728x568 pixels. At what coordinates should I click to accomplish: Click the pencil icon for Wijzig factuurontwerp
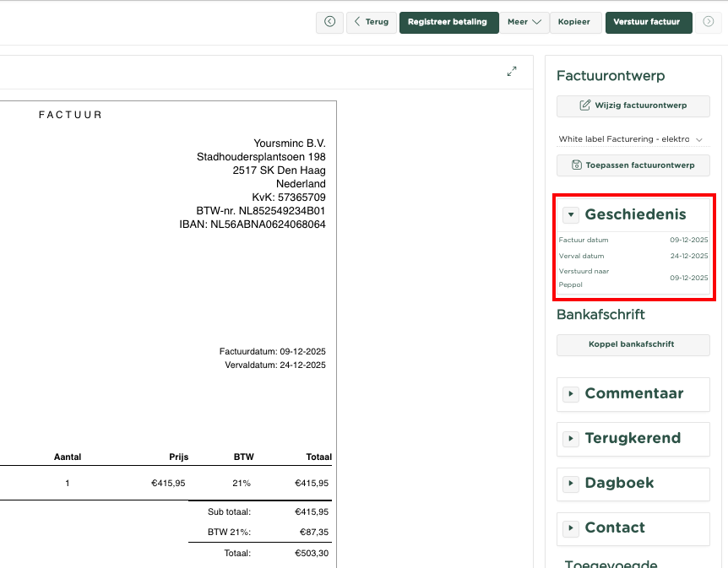point(584,105)
